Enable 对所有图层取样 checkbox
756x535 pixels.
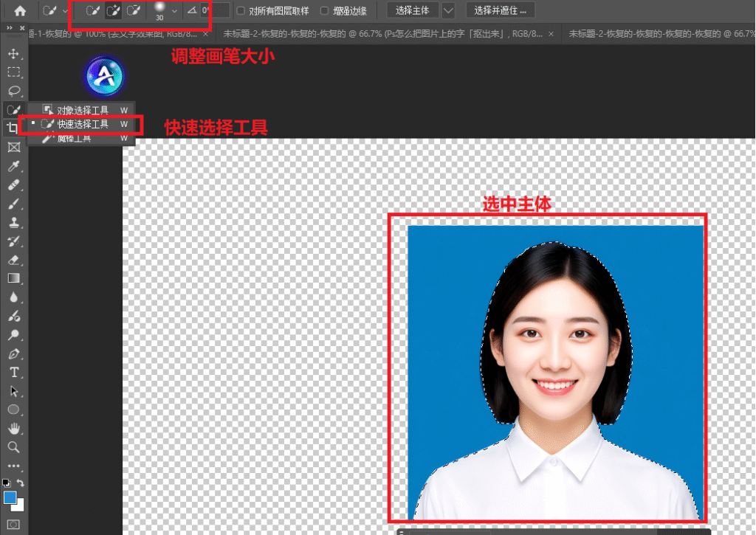coord(240,11)
